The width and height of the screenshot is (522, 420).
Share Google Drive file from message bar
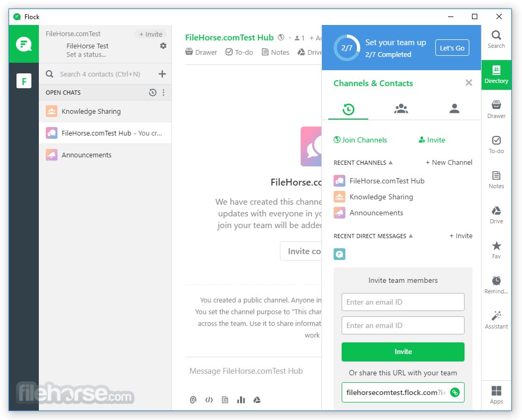(257, 400)
